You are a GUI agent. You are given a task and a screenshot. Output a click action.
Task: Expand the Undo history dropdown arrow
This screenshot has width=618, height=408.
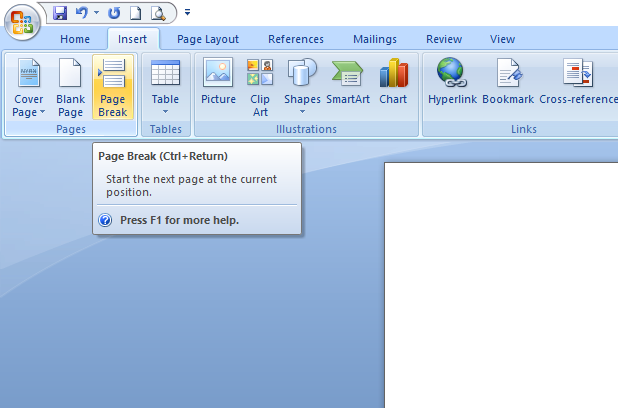pos(95,13)
